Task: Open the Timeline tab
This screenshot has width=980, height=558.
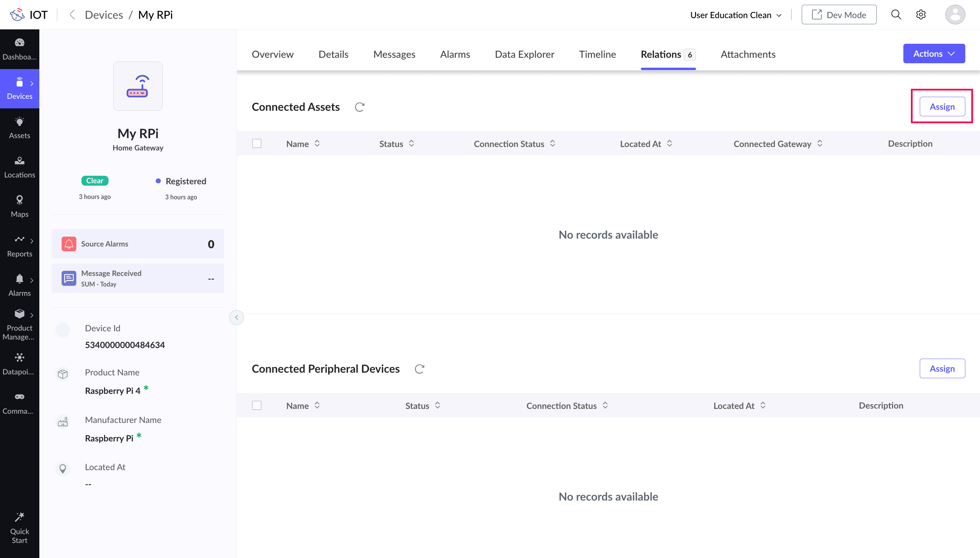Action: click(x=597, y=54)
